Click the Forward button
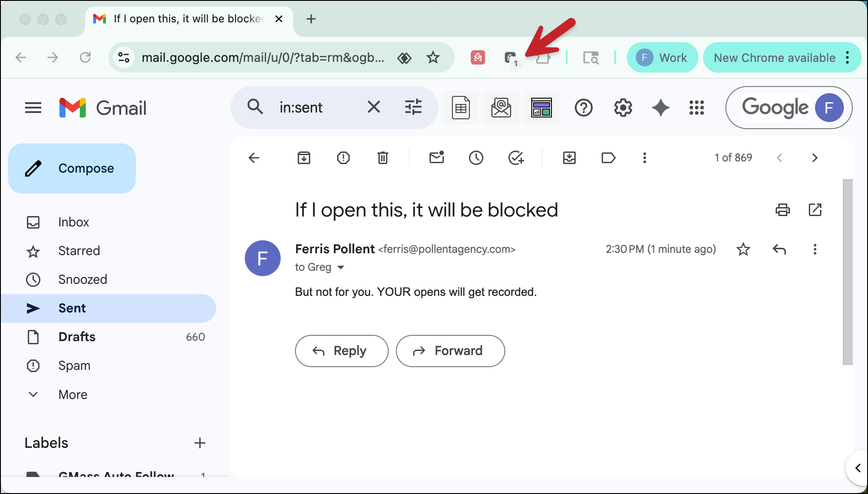Screen dimensions: 868x494 click(x=450, y=351)
